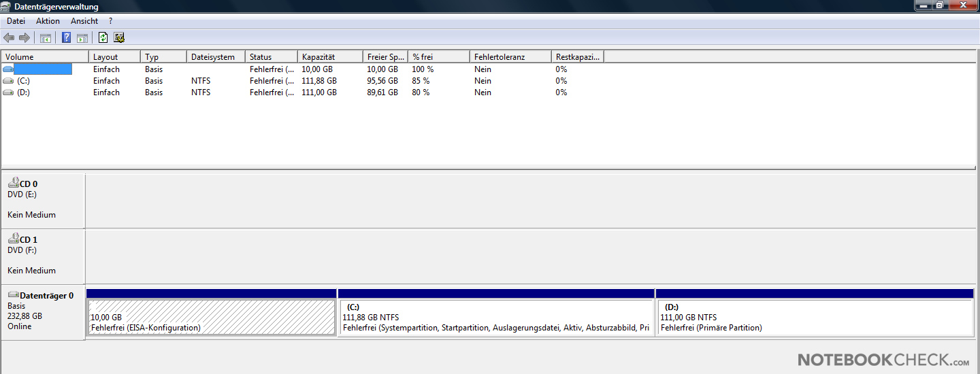
Task: Toggle the action pane show/hide icon
Action: click(82, 38)
